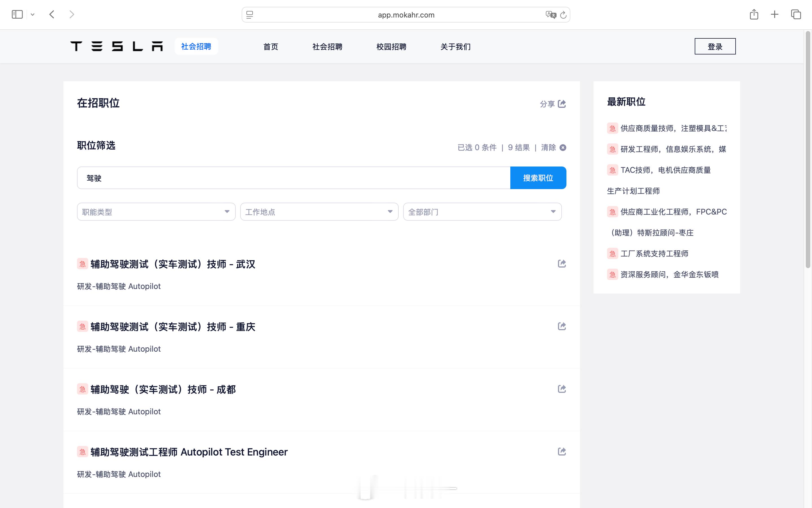Open the 首页 menu item
Image resolution: width=812 pixels, height=508 pixels.
(271, 47)
